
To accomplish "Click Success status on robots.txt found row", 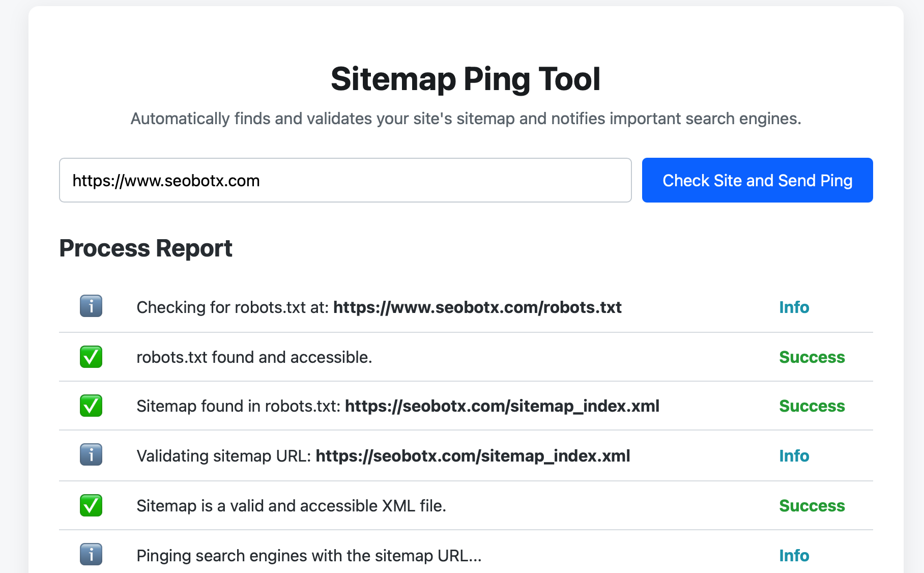I will tap(812, 357).
